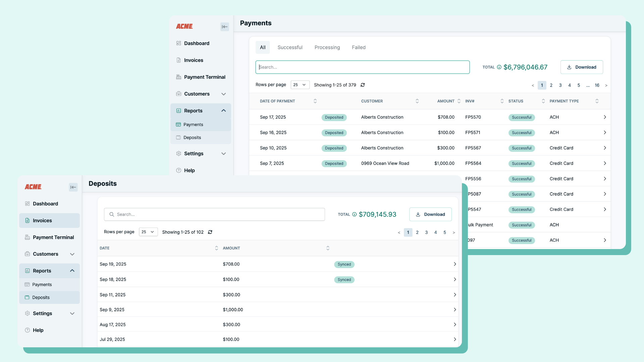Open Rows per page dropdown in Payments
Viewport: 644px width, 362px height.
click(300, 85)
